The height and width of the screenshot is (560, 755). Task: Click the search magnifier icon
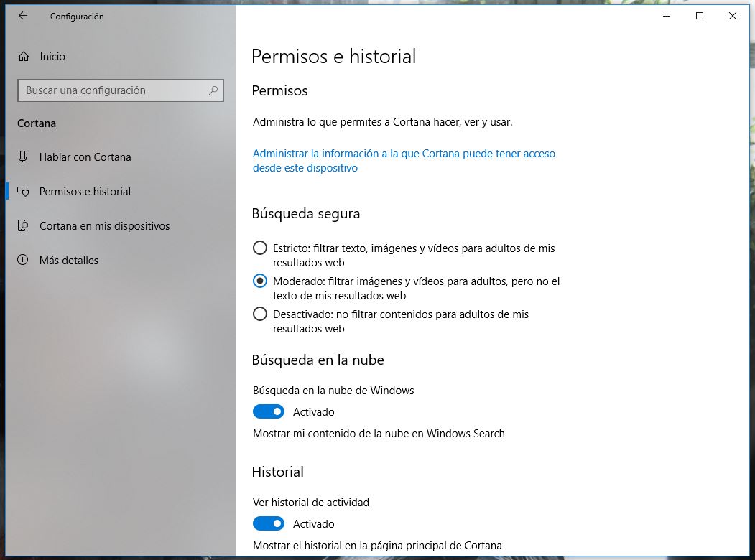[213, 90]
